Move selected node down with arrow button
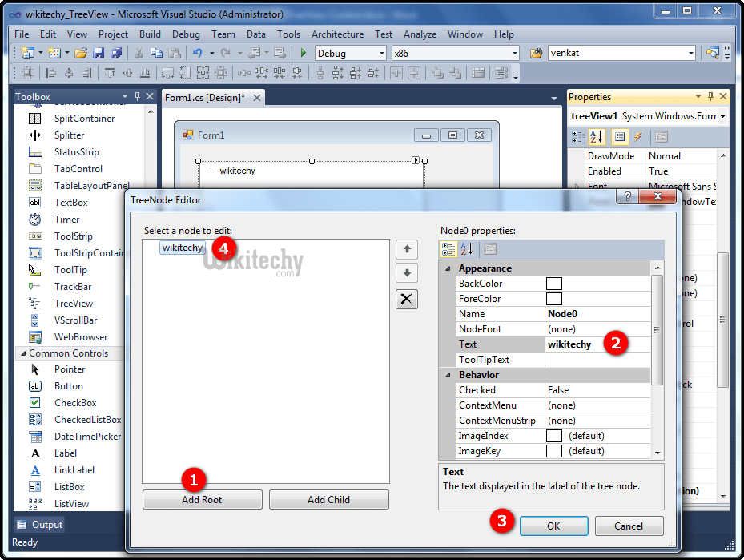 pos(407,273)
